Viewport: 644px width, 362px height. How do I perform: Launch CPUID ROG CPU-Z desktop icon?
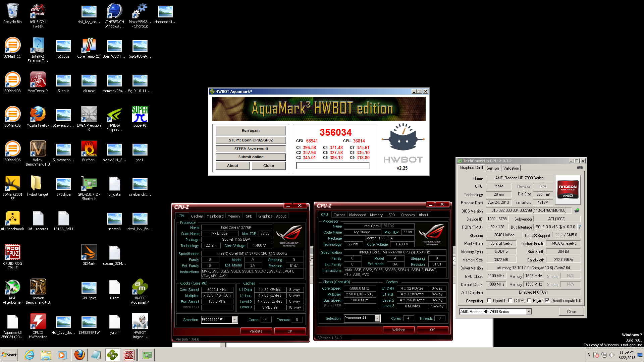coord(12,257)
